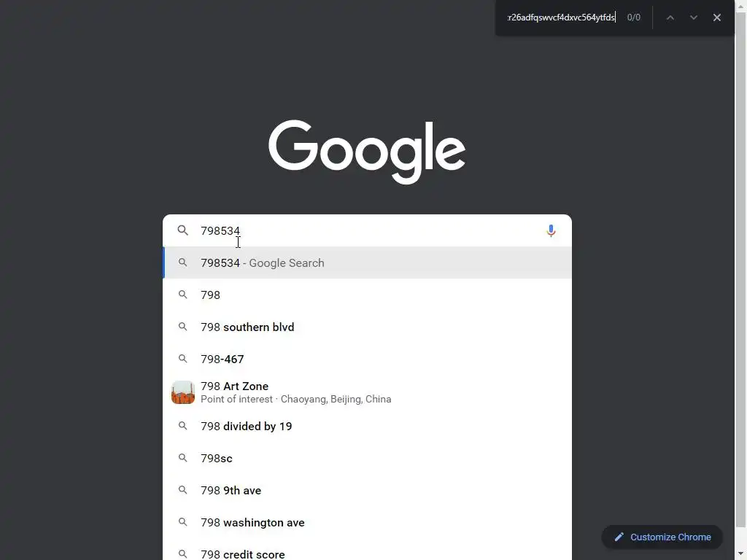Select '798 divided by 19' suggestion

[368, 426]
